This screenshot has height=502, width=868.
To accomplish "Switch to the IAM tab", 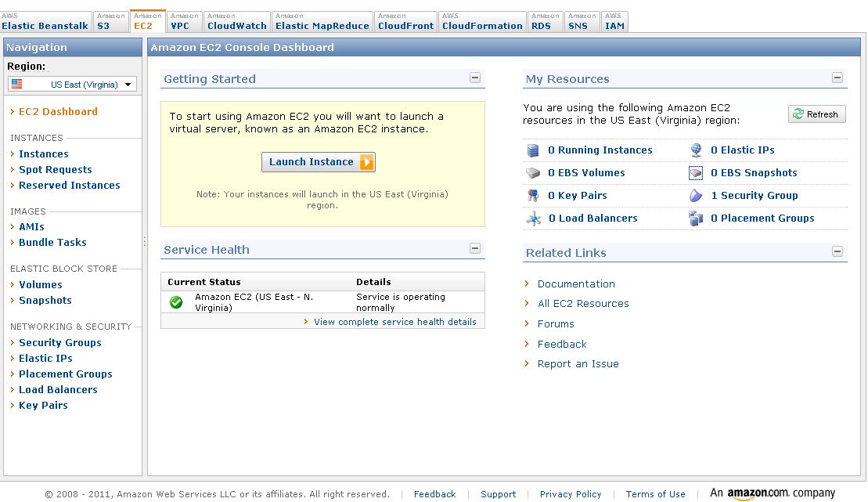I will [x=614, y=22].
